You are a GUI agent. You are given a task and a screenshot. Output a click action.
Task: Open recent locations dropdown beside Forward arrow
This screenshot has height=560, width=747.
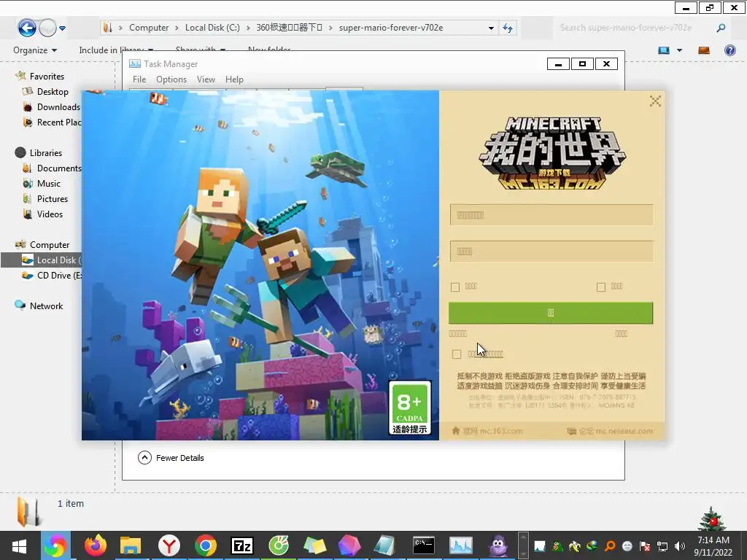(63, 28)
